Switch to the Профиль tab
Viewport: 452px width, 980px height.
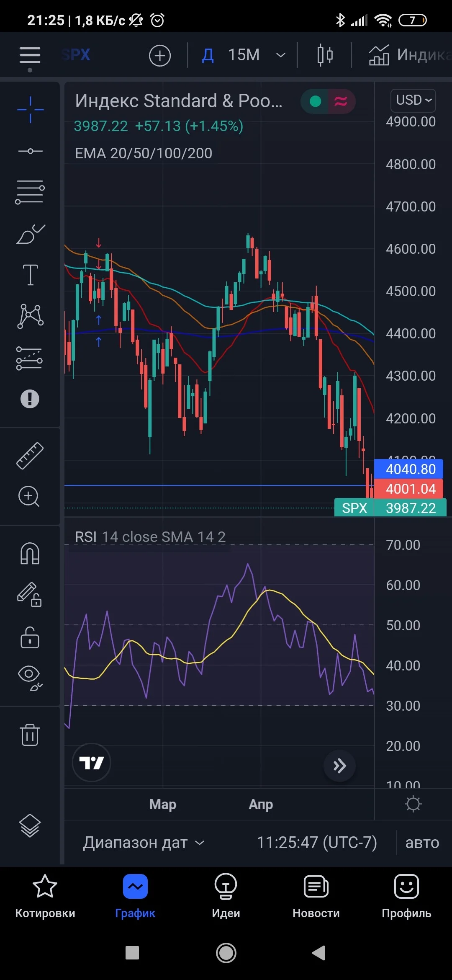pos(406,896)
